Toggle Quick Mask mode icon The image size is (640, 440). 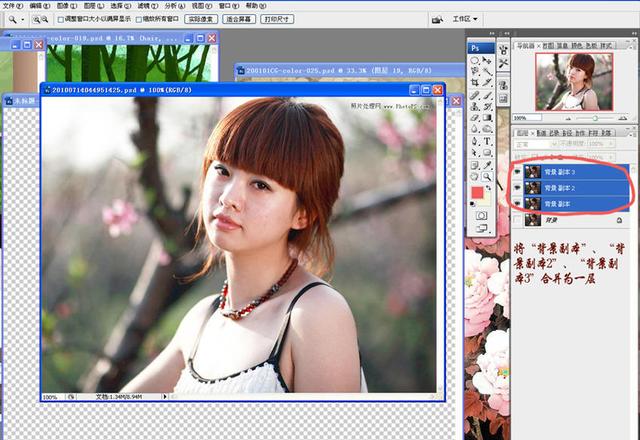click(x=481, y=215)
